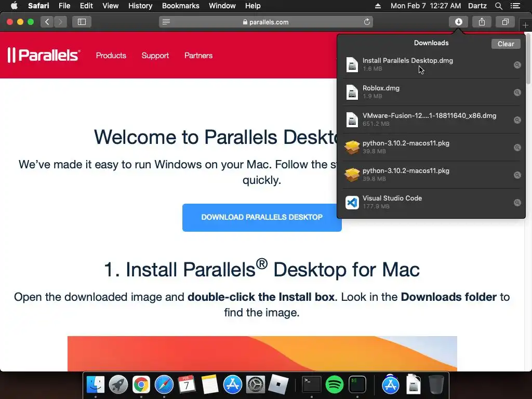Select the VMware-Fusion dmg filename
The width and height of the screenshot is (532, 399).
(x=429, y=115)
